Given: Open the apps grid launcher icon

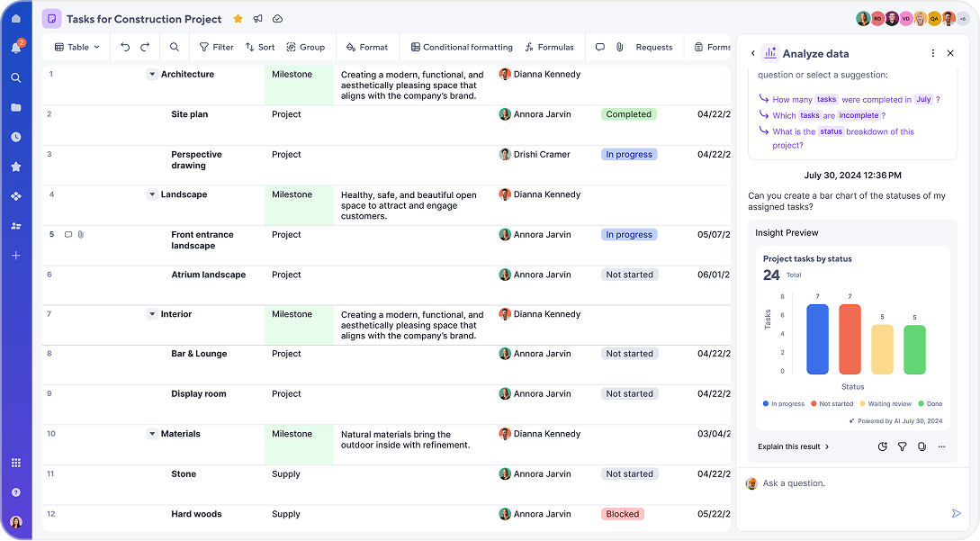Looking at the screenshot, I should [x=16, y=463].
